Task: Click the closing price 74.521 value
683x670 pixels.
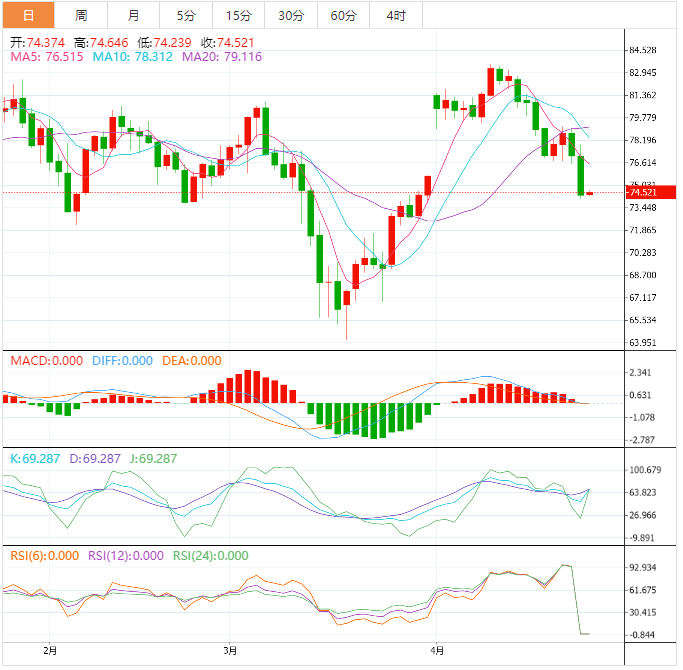Action: [x=236, y=43]
